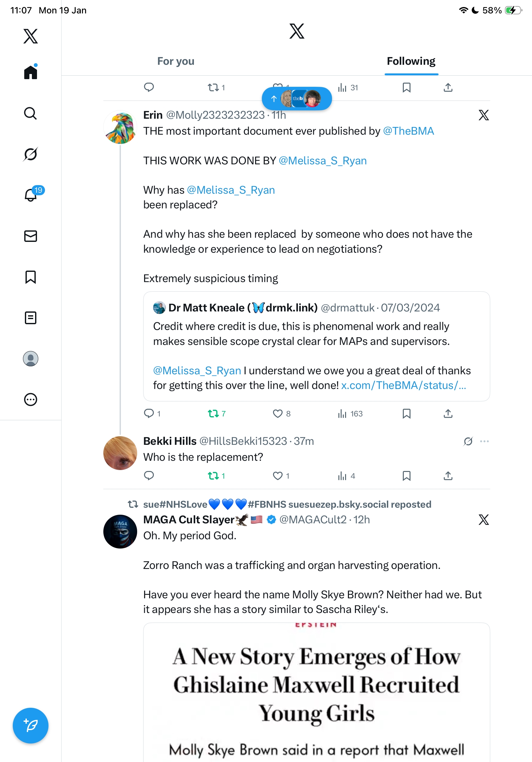This screenshot has width=532, height=762.
Task: Jump to new posts pill
Action: coord(297,99)
